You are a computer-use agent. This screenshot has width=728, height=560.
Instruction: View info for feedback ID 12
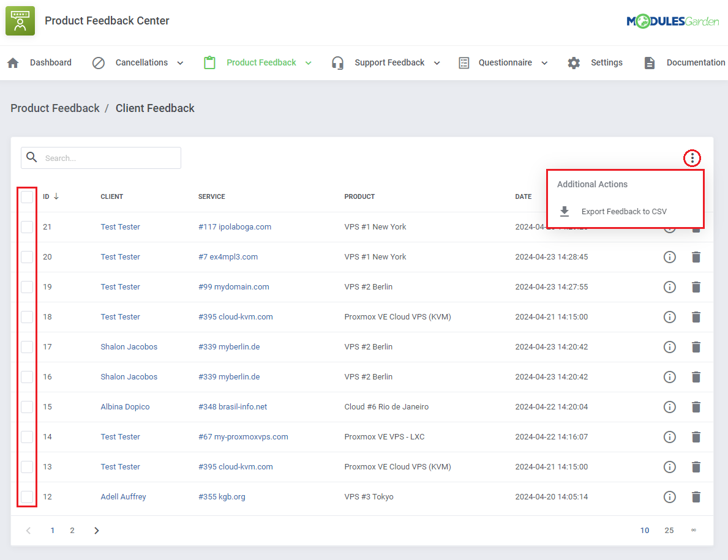coord(669,497)
